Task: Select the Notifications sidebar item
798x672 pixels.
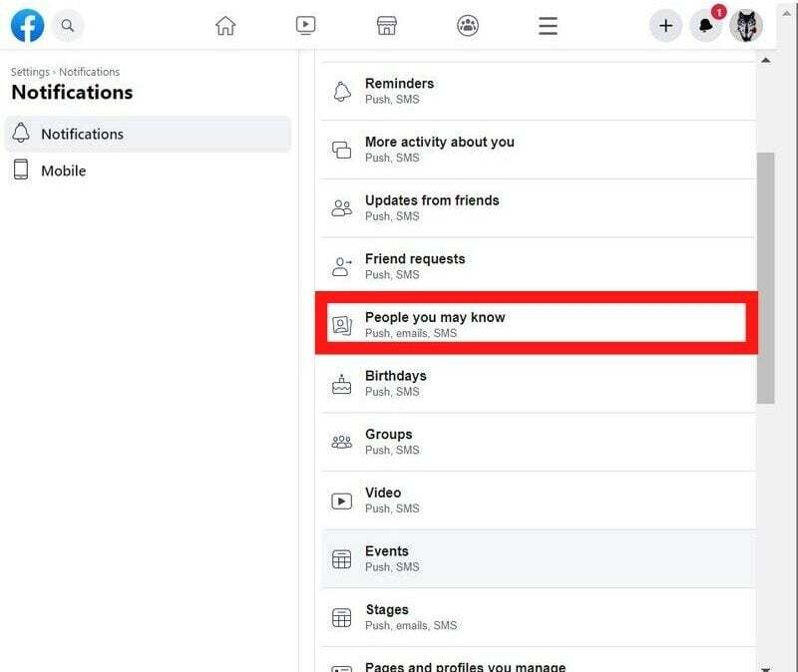Action: (148, 134)
